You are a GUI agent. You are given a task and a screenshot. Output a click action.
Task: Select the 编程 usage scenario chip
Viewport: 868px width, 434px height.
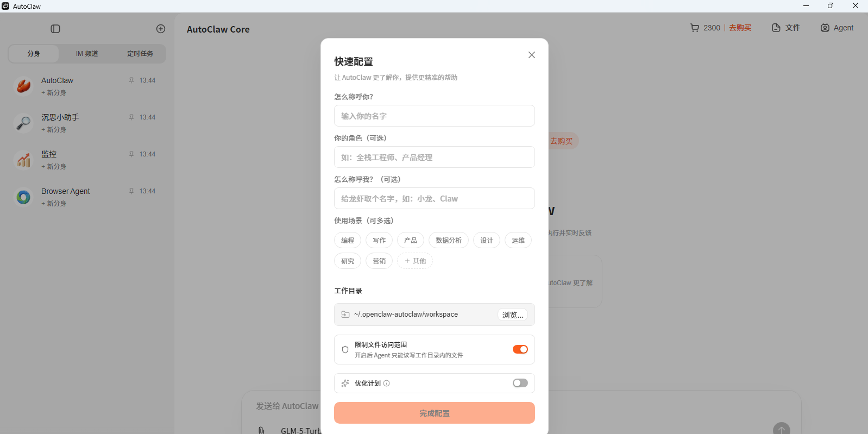(x=348, y=241)
